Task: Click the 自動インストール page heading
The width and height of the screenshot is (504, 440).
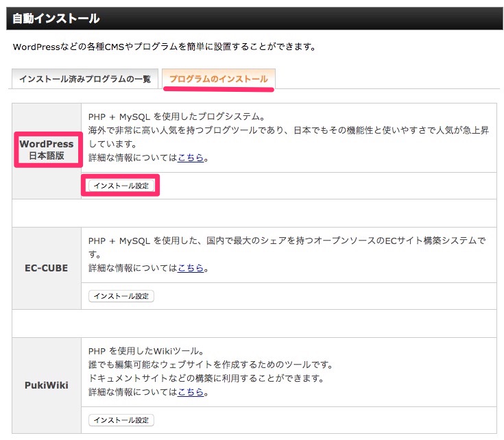Action: pos(56,19)
